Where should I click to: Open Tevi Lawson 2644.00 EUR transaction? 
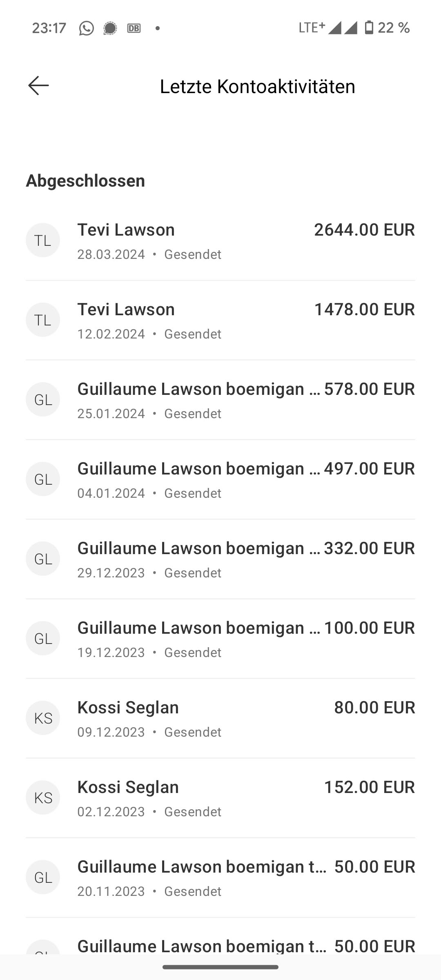point(220,241)
